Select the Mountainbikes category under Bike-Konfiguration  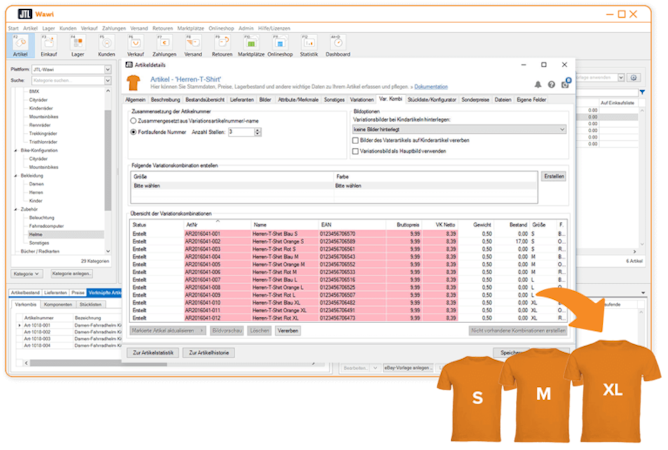43,167
